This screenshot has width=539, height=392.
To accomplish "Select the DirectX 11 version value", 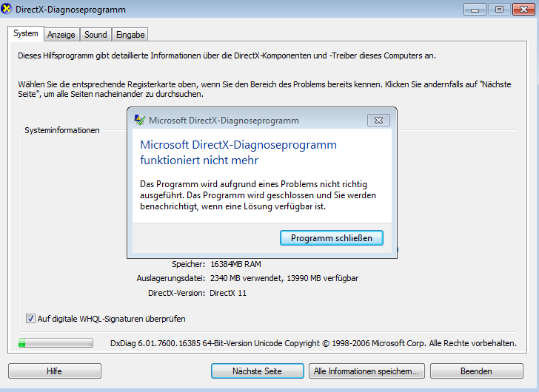I will [228, 293].
